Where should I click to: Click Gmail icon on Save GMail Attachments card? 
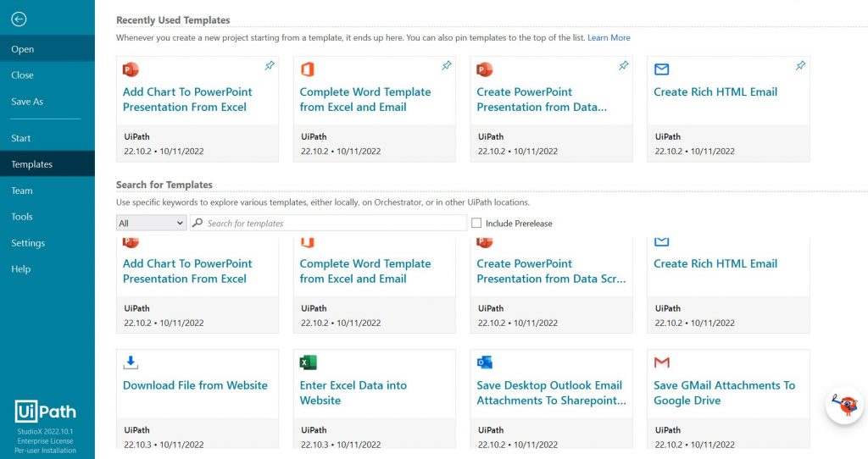pos(661,362)
